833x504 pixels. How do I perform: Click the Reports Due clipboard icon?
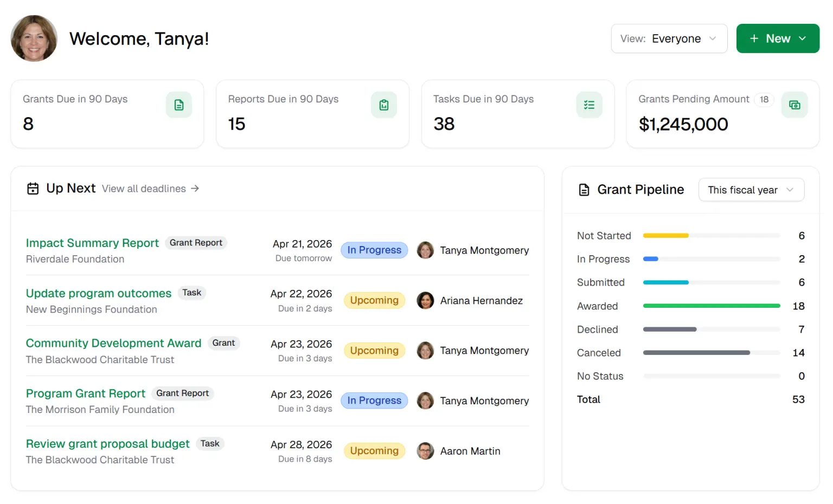click(384, 105)
